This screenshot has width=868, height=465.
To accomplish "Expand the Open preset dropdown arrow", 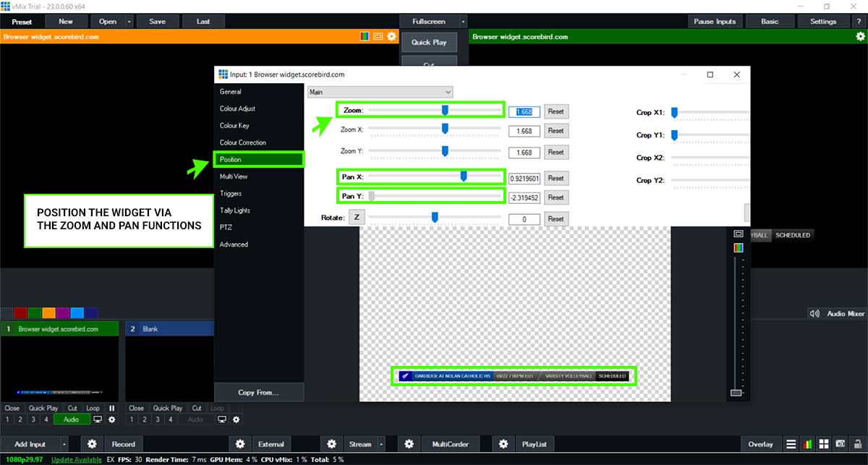I will [x=129, y=22].
